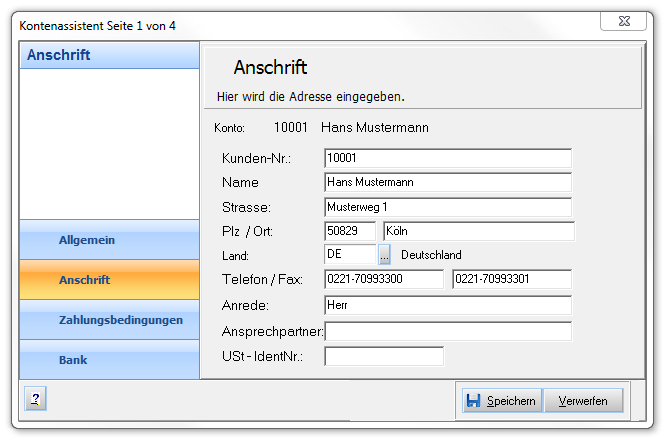This screenshot has height=441, width=667.
Task: Click the Strasse field containing Musterweg 1
Action: click(x=447, y=207)
